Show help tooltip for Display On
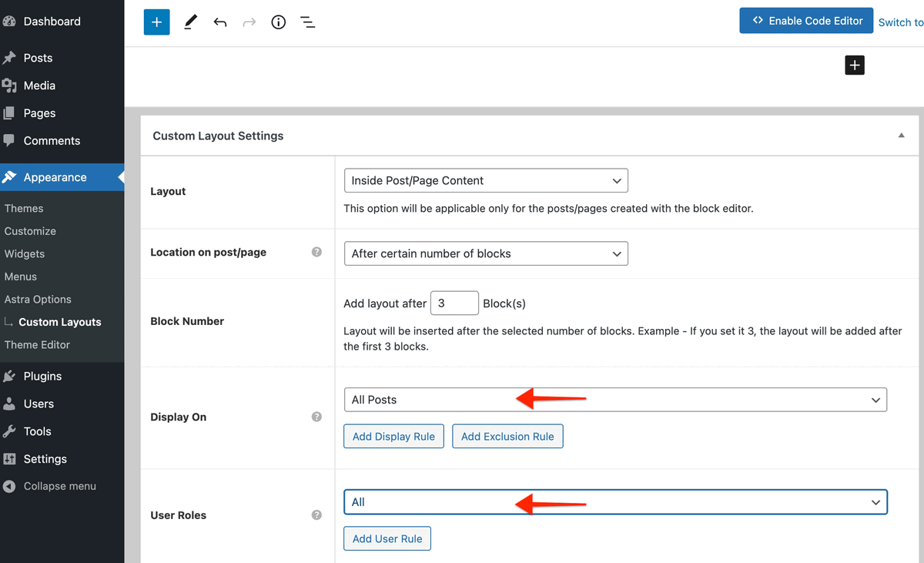924x563 pixels. (316, 417)
